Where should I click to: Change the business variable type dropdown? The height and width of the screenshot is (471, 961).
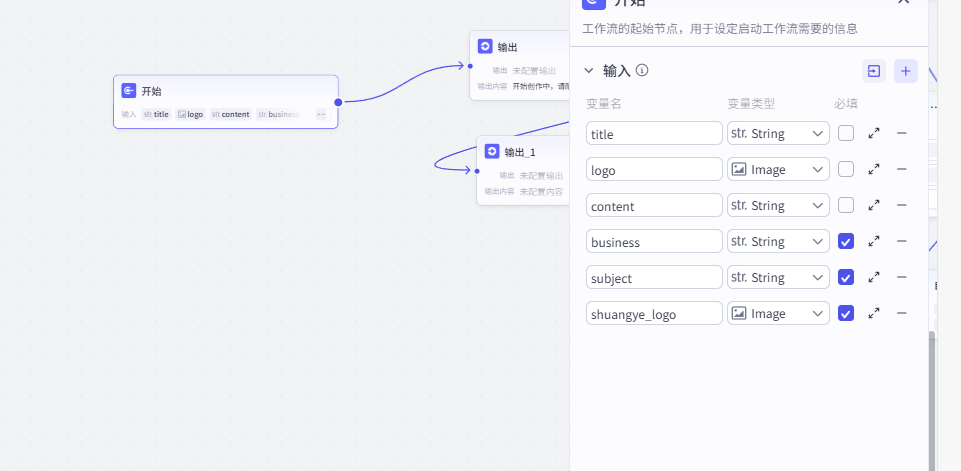pyautogui.click(x=778, y=241)
